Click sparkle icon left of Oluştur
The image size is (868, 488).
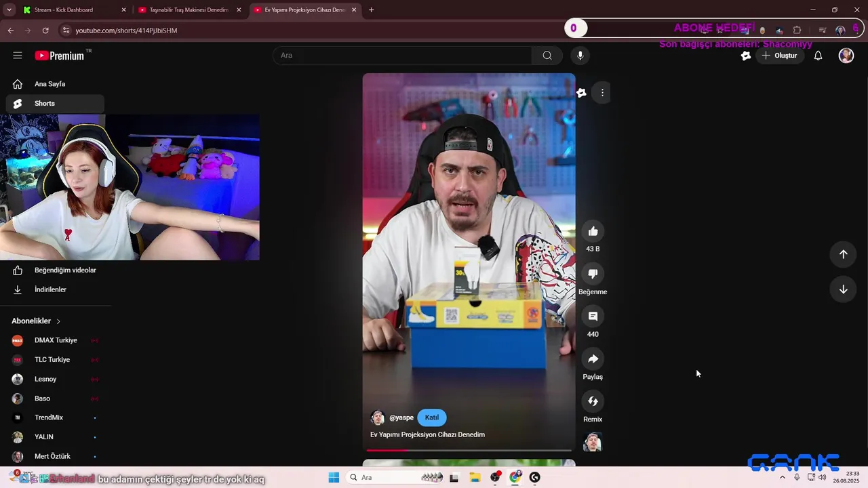[x=746, y=56]
